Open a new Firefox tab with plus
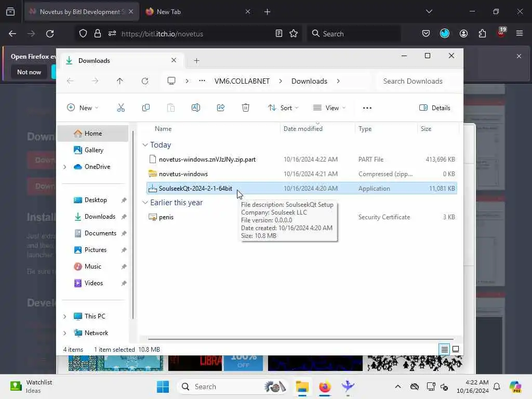The image size is (532, 399). [268, 12]
